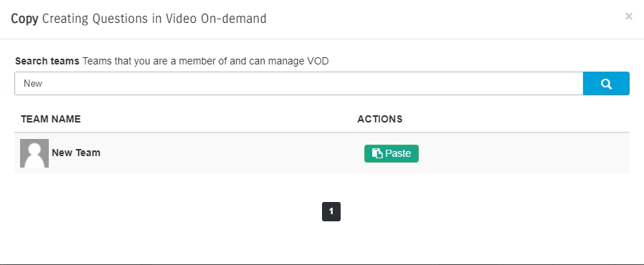Click the Search teams bold label
The height and width of the screenshot is (265, 644).
(47, 62)
